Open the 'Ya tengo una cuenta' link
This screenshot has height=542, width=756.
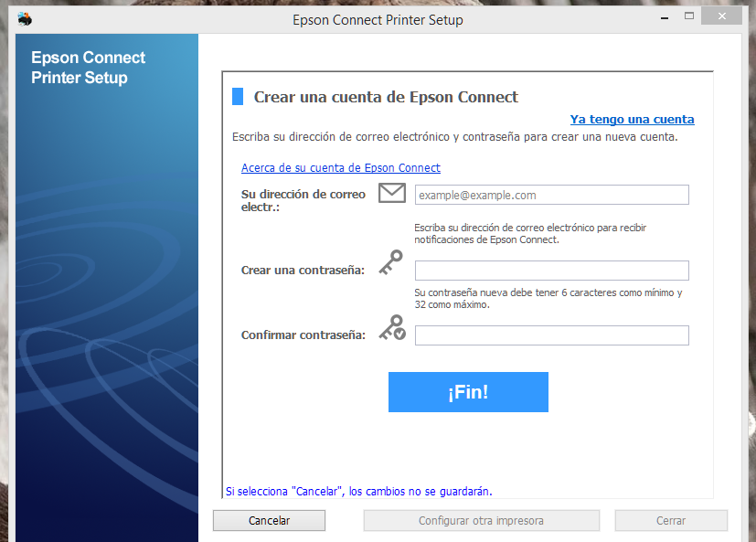pyautogui.click(x=632, y=119)
